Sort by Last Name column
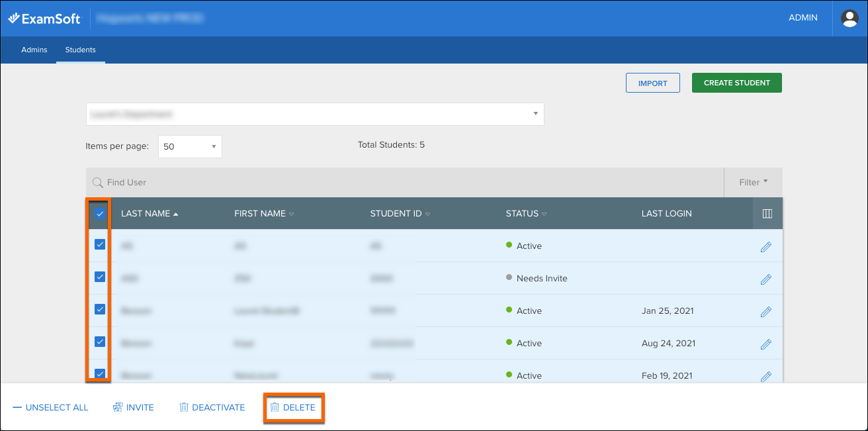Image resolution: width=868 pixels, height=431 pixels. coord(150,214)
